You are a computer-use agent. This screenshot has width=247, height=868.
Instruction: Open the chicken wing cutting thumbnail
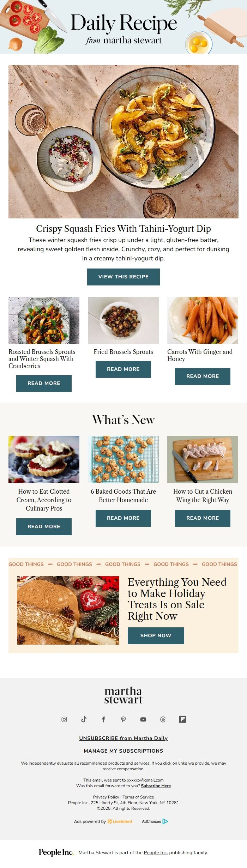(x=203, y=459)
